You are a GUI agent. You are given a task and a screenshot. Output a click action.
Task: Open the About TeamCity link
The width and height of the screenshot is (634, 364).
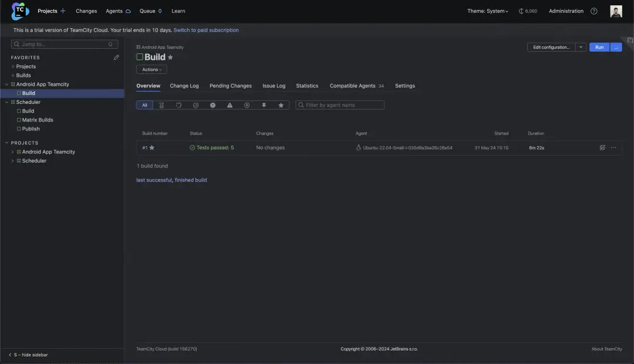(606, 349)
